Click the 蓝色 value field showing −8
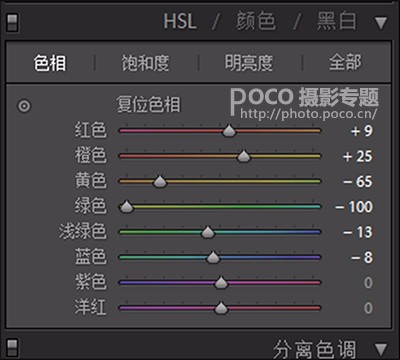The height and width of the screenshot is (360, 400). pos(362,258)
